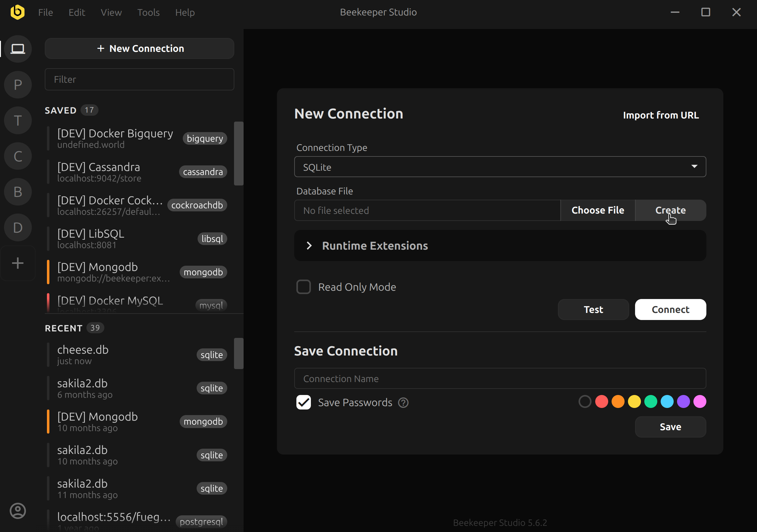757x532 pixels.
Task: Open the D workspace in the sidebar
Action: [x=18, y=227]
